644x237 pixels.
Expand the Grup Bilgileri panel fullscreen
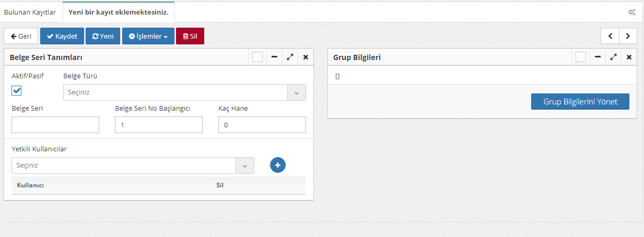613,57
